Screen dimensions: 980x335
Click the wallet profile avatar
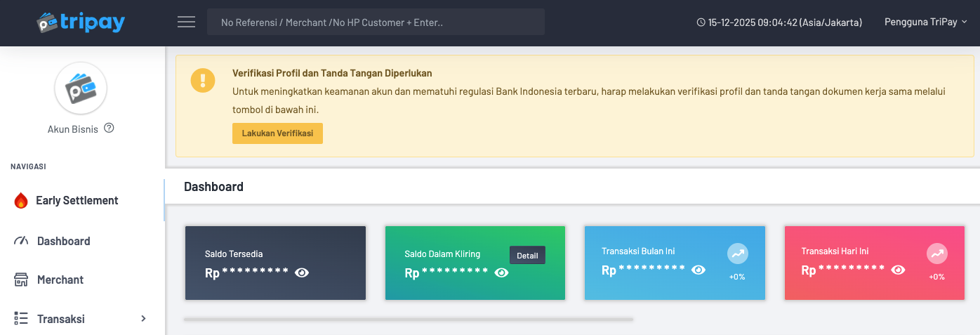point(81,88)
